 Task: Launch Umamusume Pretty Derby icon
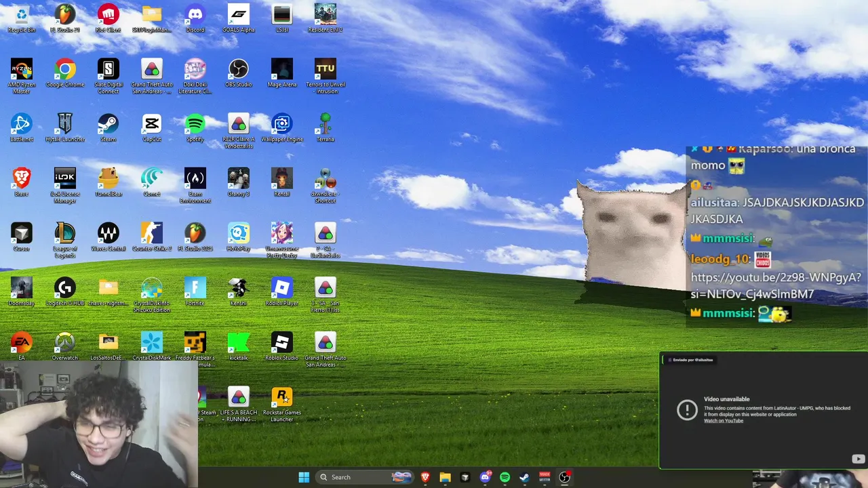[x=282, y=240]
